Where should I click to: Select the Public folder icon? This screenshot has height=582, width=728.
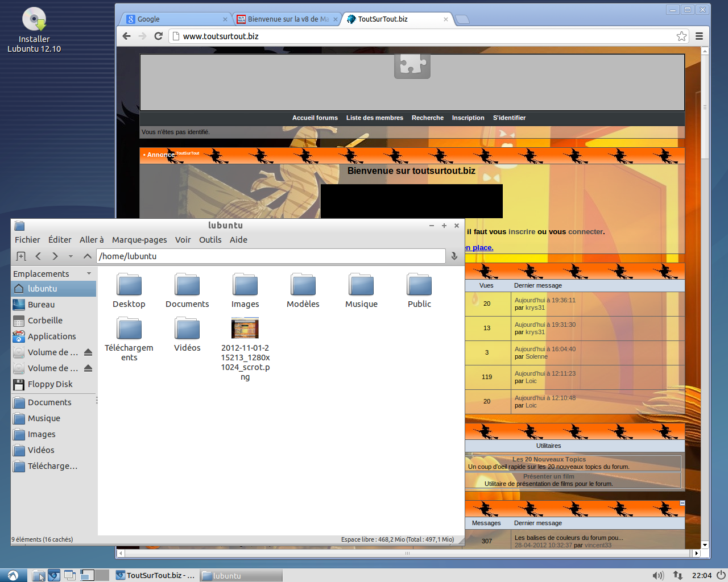pos(419,284)
